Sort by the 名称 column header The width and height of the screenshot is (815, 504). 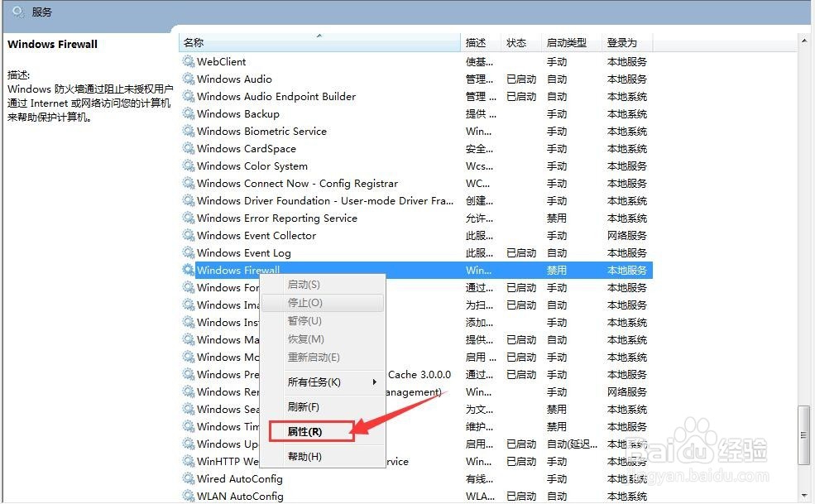click(x=319, y=43)
